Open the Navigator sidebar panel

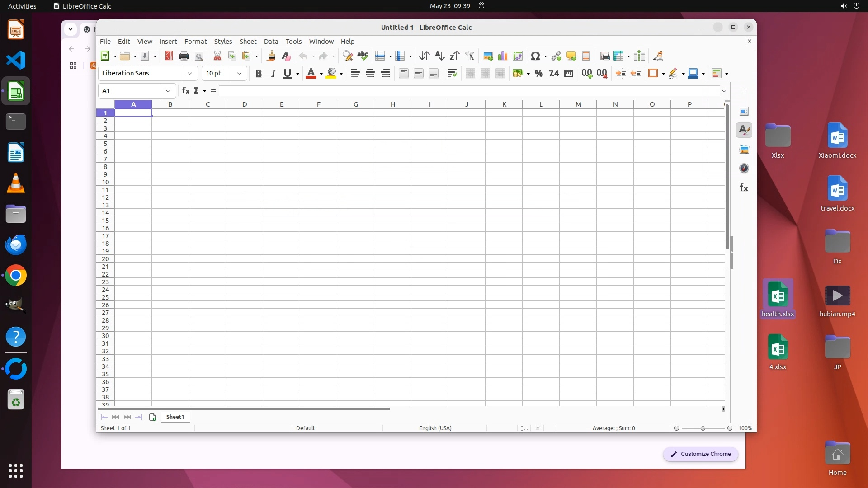(744, 169)
